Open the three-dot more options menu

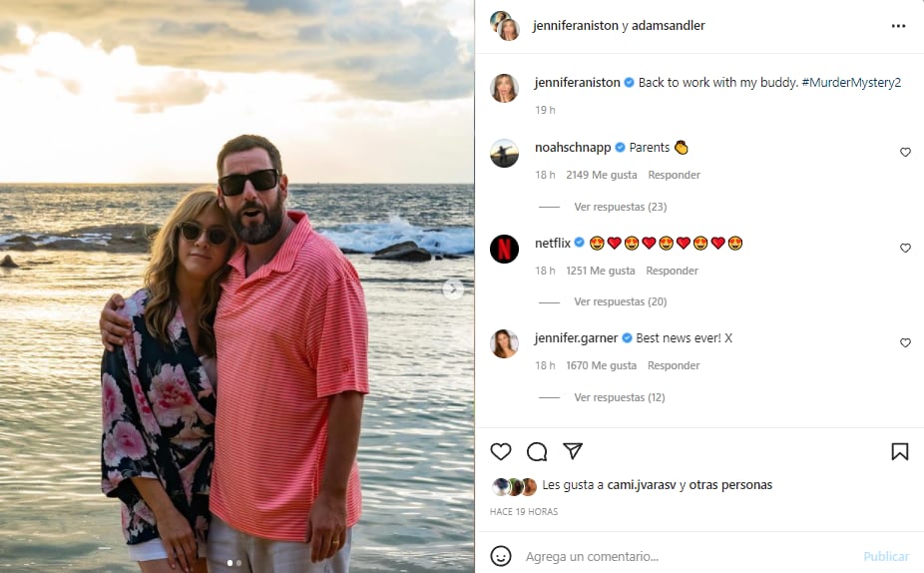(x=898, y=26)
